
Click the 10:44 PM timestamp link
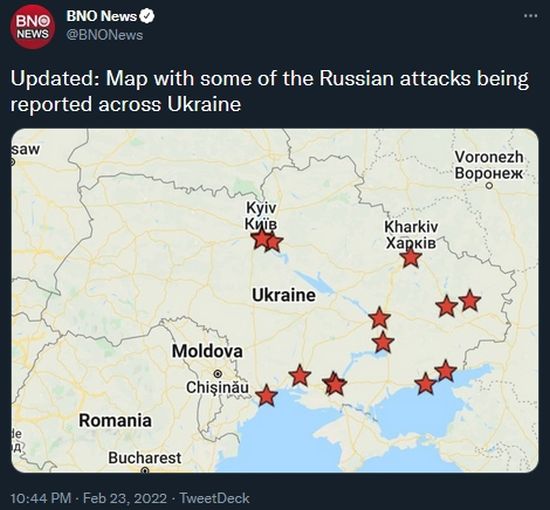point(41,498)
